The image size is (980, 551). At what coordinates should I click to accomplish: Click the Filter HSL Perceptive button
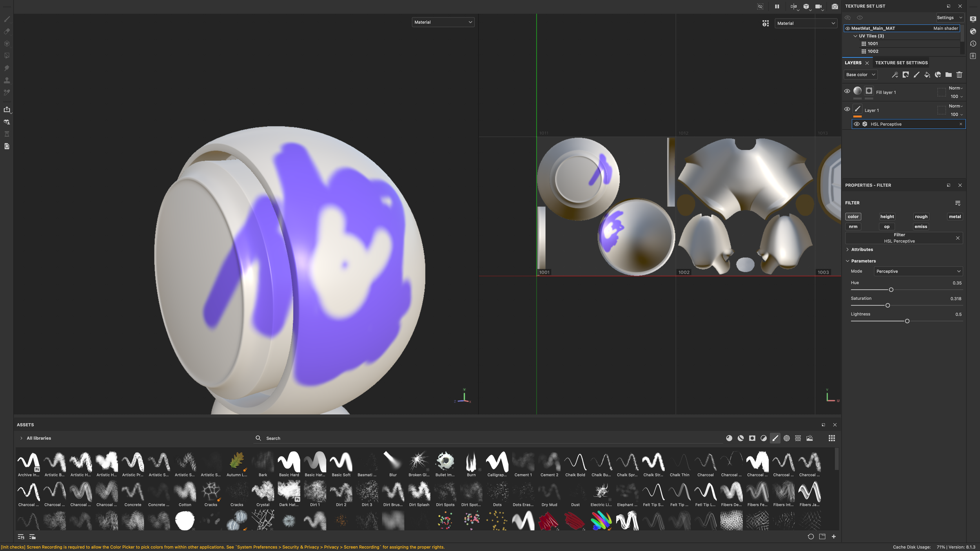(x=899, y=238)
